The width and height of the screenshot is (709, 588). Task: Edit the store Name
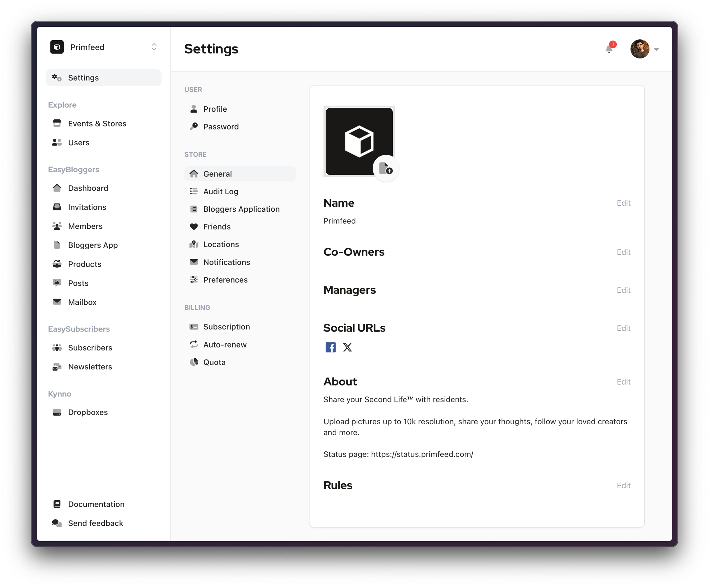(x=623, y=203)
